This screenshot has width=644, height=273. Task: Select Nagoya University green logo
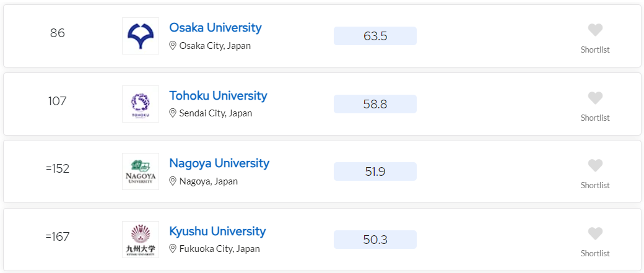tap(141, 171)
